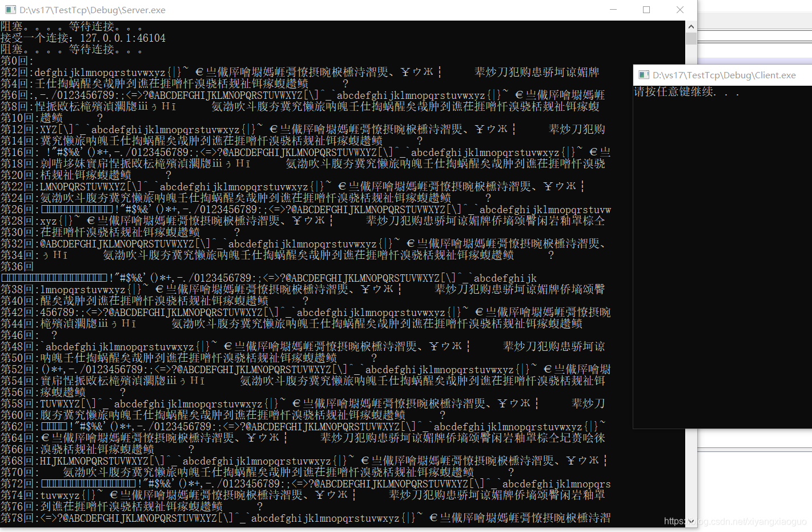Maximize the Server.exe console window
The image size is (812, 532).
[646, 10]
